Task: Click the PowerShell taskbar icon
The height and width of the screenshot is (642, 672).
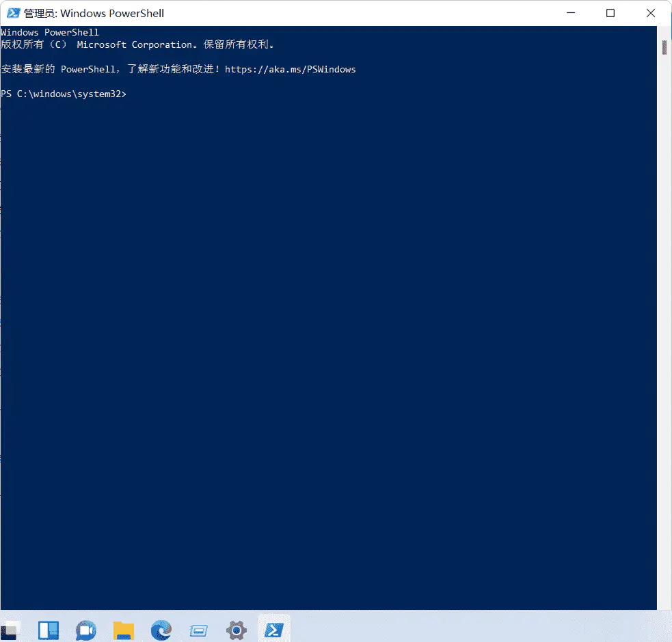Action: click(274, 630)
